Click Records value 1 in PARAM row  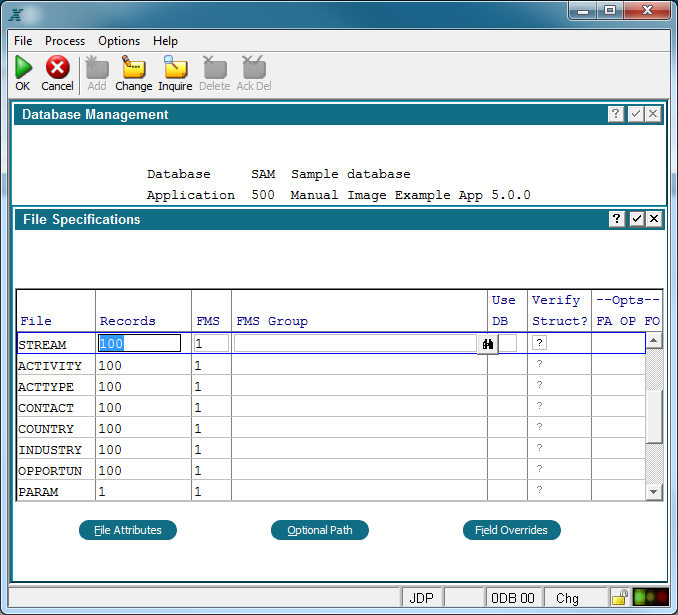pyautogui.click(x=102, y=492)
